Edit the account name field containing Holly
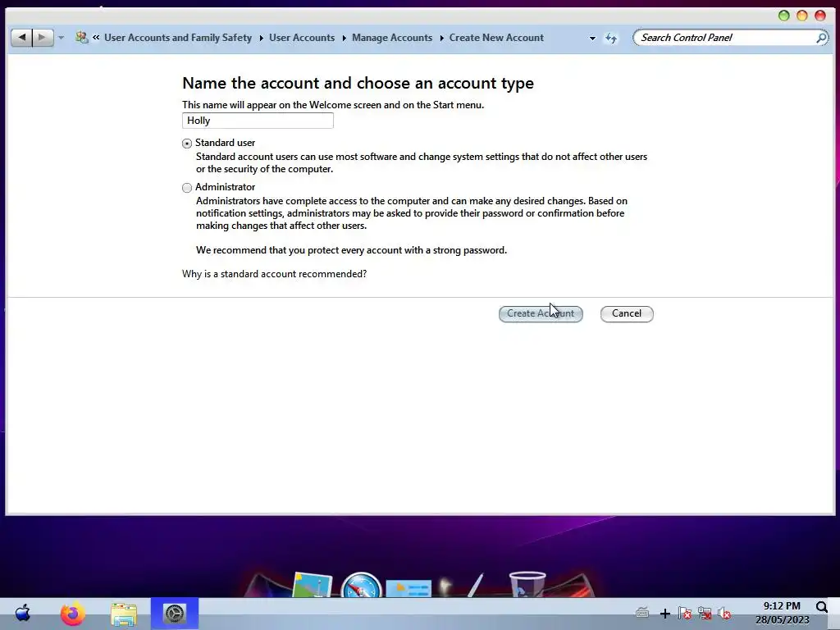The image size is (840, 630). [x=258, y=121]
